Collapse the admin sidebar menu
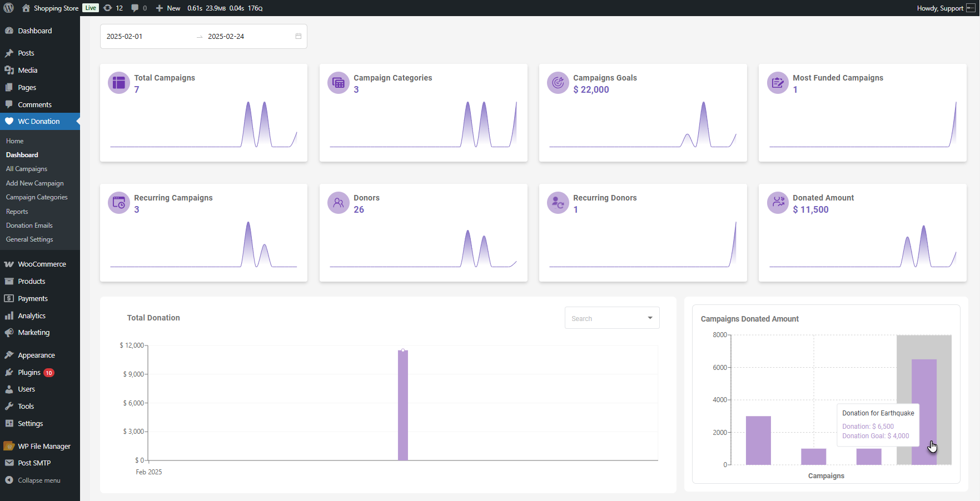 [x=38, y=480]
